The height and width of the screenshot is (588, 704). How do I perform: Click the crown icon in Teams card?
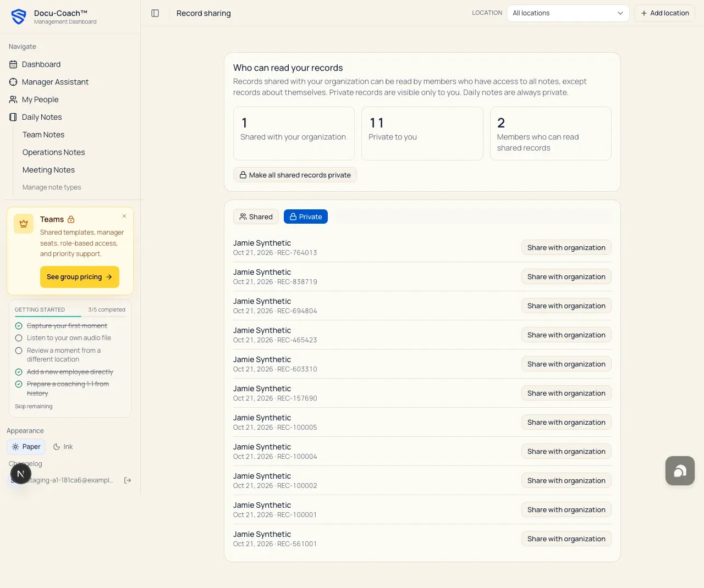(x=24, y=224)
